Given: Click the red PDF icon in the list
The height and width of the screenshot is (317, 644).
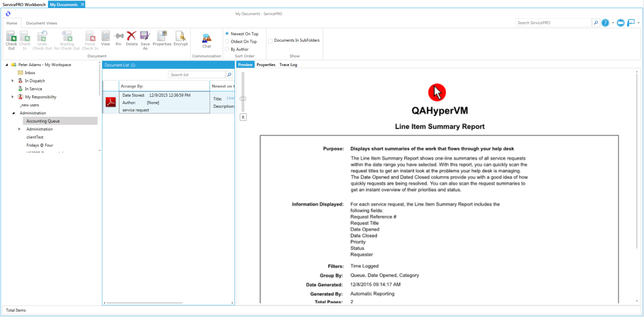Looking at the screenshot, I should pos(111,102).
